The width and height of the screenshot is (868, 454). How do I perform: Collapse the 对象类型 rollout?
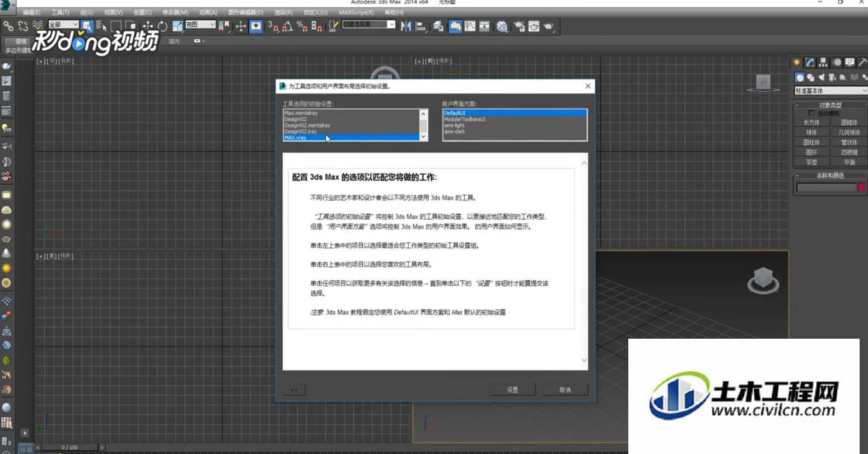coord(830,105)
